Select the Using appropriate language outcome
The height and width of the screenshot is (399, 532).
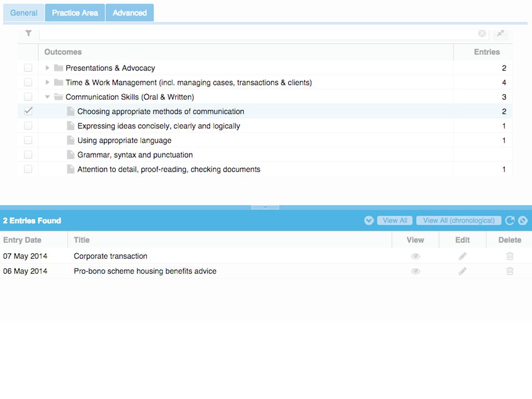(124, 140)
